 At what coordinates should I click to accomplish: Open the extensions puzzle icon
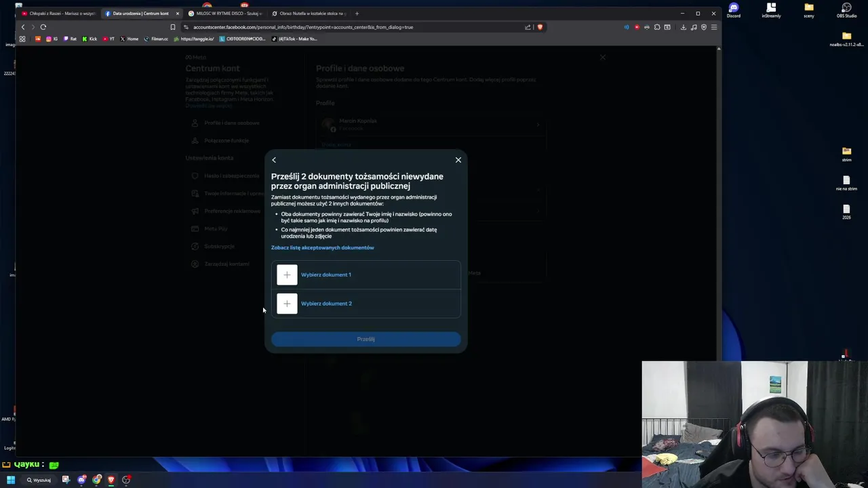click(x=657, y=27)
